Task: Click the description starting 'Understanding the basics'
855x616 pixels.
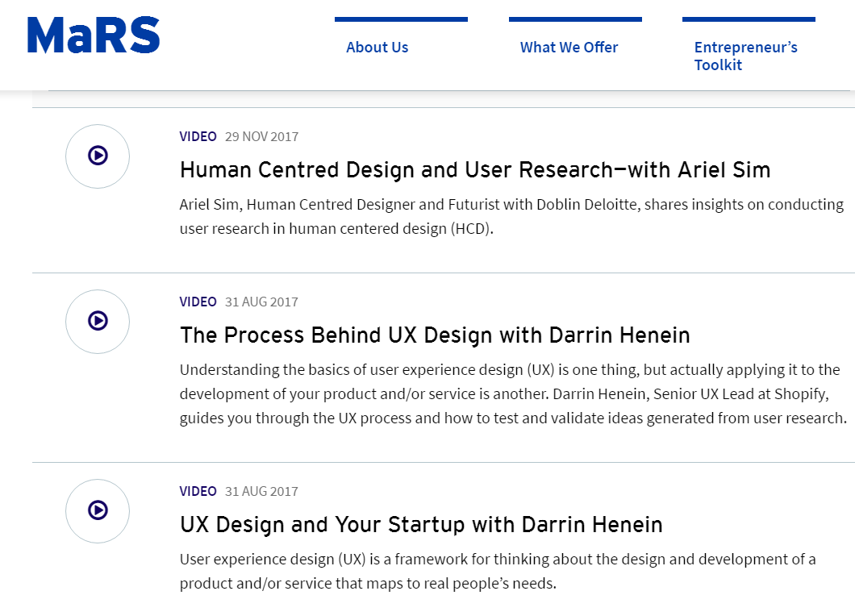Action: pos(513,394)
